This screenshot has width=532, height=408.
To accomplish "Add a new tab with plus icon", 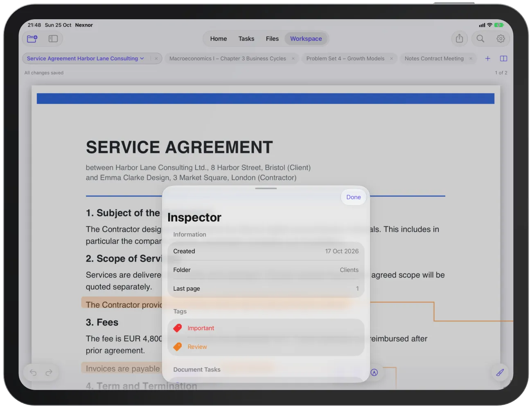I will tap(488, 58).
